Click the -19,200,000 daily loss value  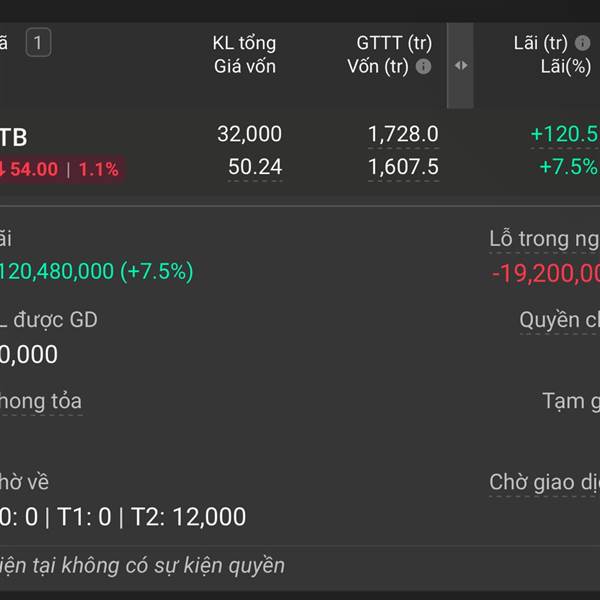546,274
